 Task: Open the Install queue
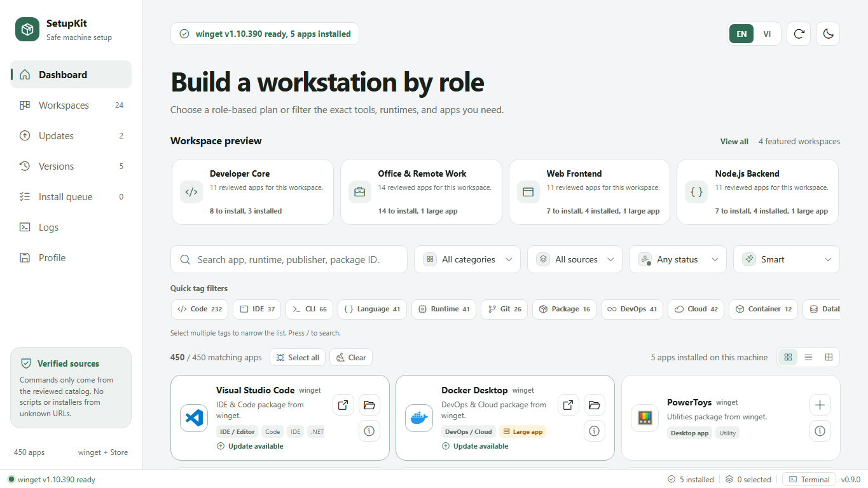coord(71,196)
